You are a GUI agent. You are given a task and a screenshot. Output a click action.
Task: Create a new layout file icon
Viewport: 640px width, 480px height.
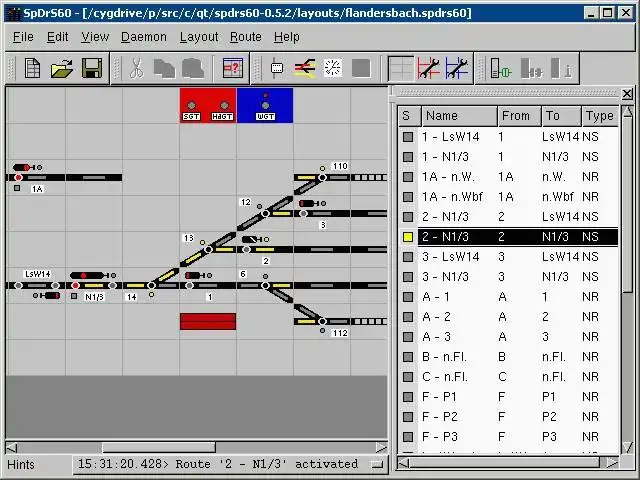click(x=32, y=68)
